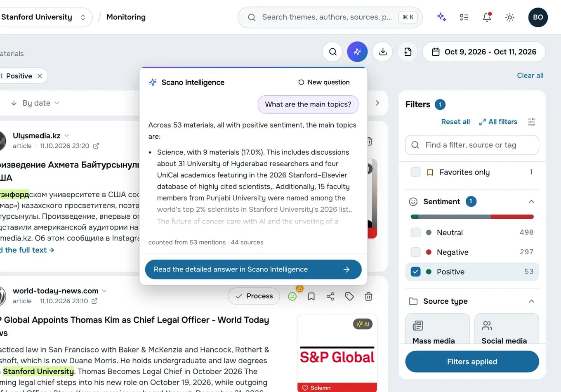Collapse the Sentiment filter section
This screenshot has width=561, height=392.
pos(531,201)
